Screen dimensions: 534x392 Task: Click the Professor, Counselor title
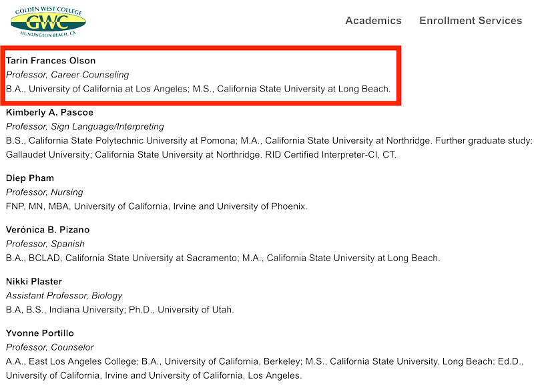click(x=50, y=347)
